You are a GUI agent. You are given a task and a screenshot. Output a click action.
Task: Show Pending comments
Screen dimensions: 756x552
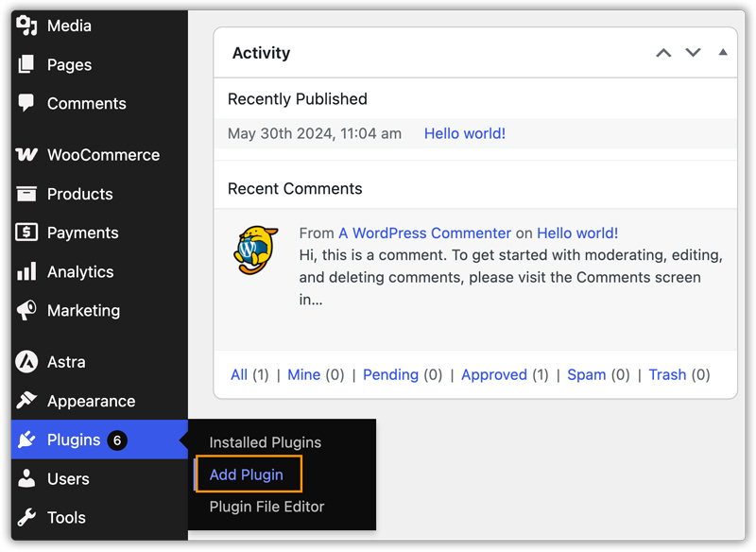click(390, 374)
